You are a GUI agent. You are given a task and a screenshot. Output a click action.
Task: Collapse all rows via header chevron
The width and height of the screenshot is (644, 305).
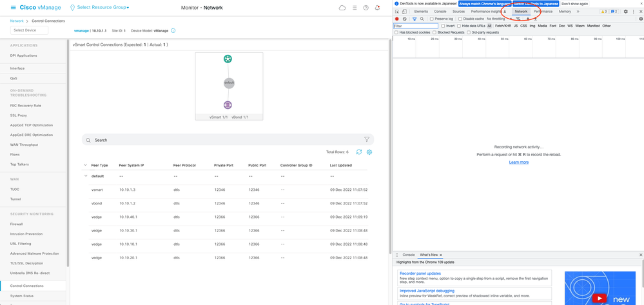point(86,165)
